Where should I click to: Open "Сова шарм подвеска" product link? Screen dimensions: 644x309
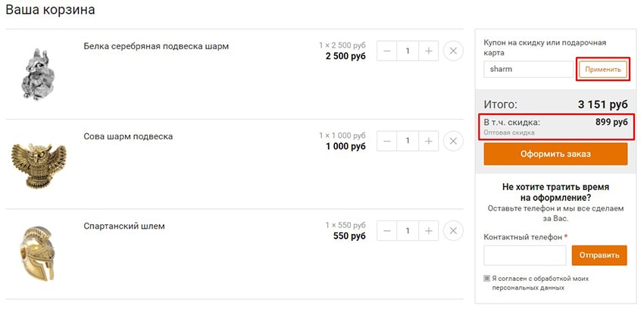click(128, 136)
